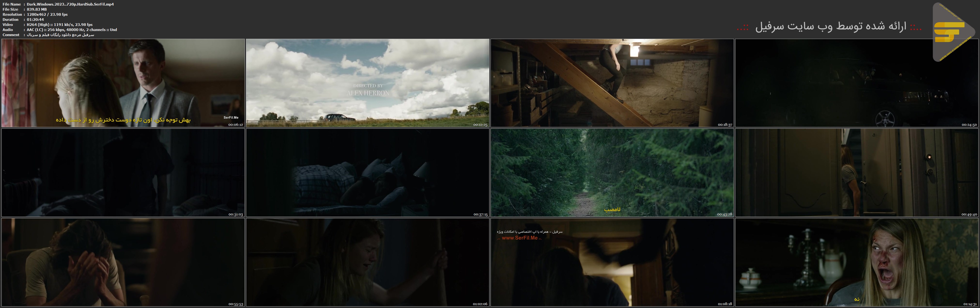Click the www.SerFil.Me red link text

(519, 238)
